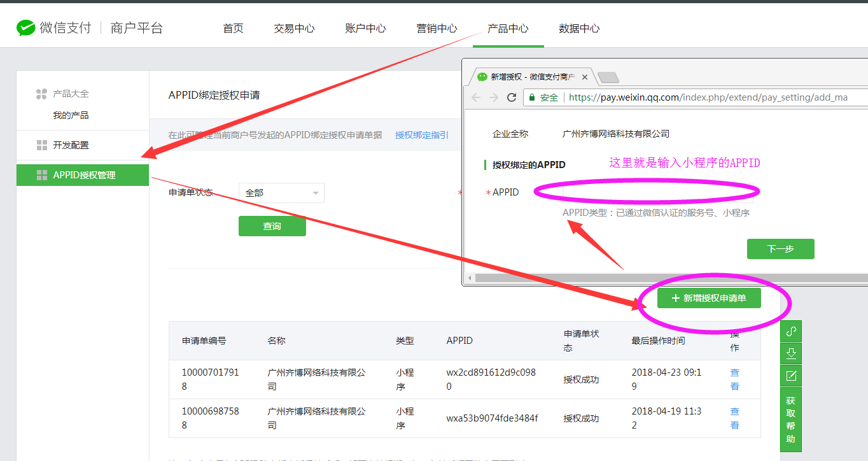Click the popup's horizontal scrollbar
The image size is (868, 461).
click(x=668, y=278)
